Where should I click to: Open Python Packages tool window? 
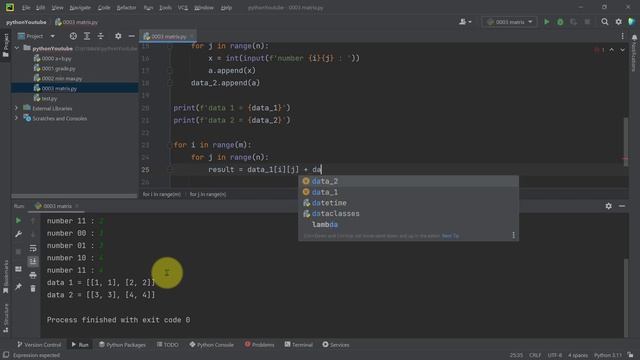[x=122, y=345]
